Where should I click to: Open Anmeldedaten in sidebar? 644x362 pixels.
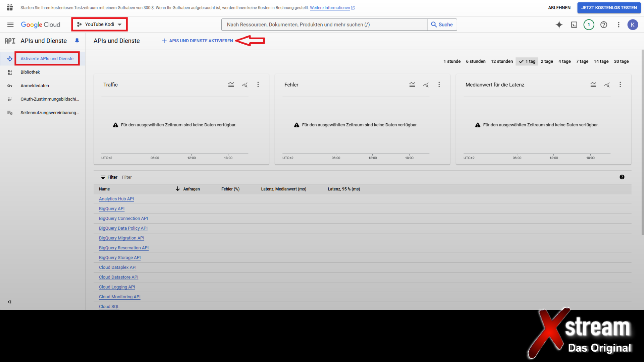pyautogui.click(x=35, y=85)
